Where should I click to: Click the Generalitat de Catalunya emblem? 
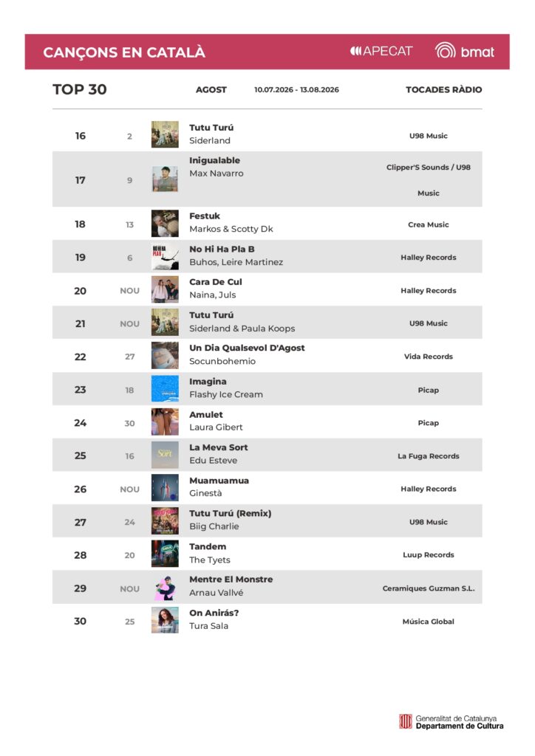(x=405, y=722)
